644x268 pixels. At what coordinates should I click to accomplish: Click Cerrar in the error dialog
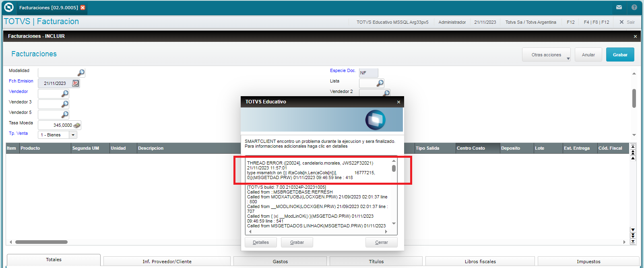coord(382,242)
